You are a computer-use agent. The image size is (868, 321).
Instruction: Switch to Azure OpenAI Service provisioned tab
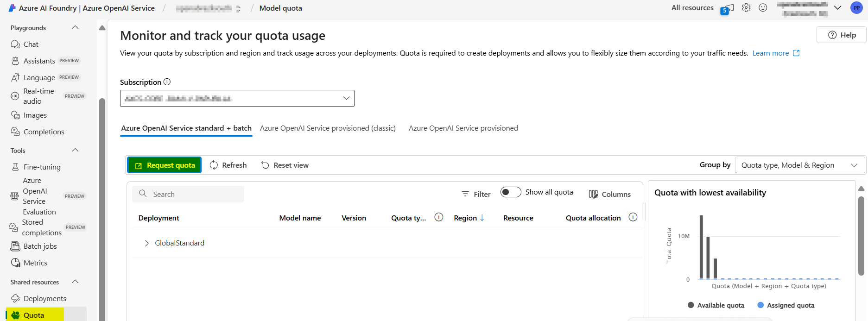tap(463, 128)
